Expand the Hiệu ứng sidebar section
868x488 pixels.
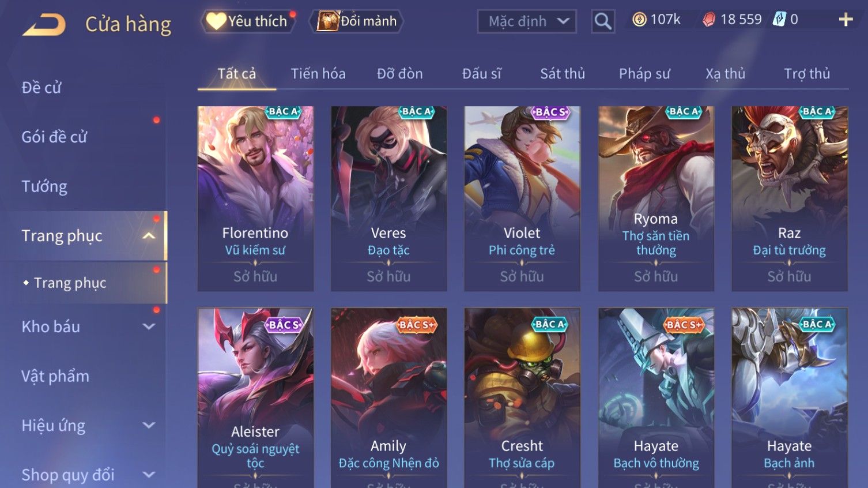[x=149, y=425]
